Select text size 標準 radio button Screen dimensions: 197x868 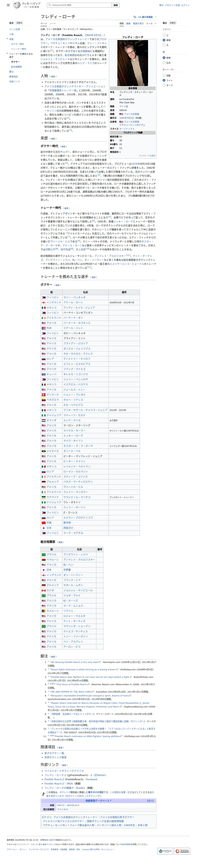(164, 40)
